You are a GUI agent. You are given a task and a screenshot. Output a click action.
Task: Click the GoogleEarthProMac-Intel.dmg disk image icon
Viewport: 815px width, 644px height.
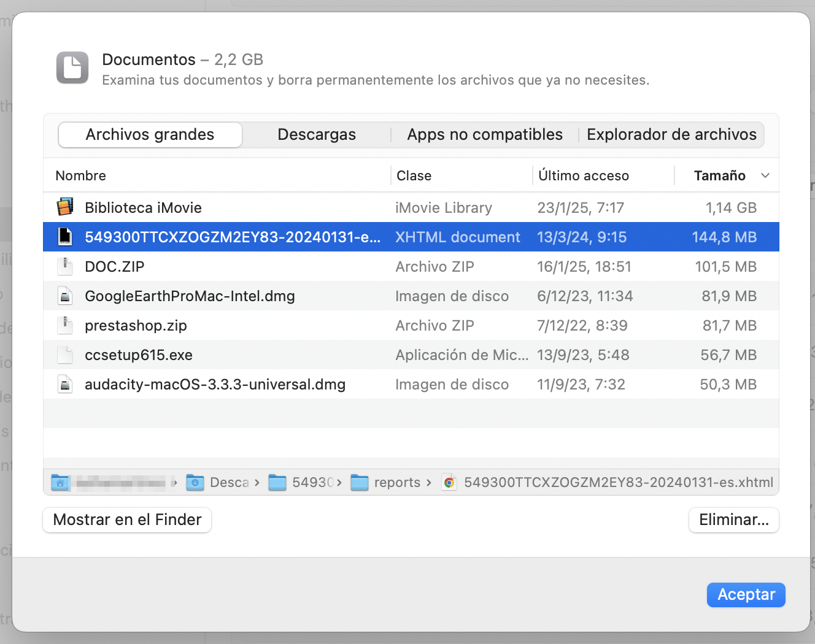[65, 296]
